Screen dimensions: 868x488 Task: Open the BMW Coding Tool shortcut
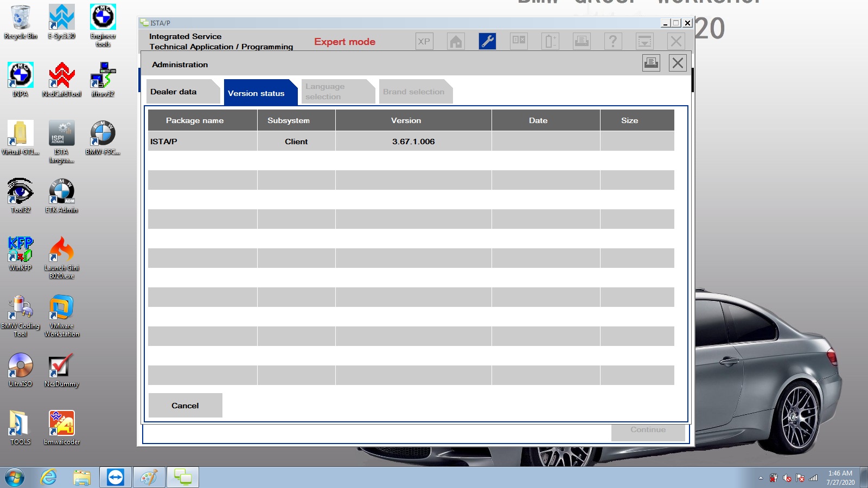pyautogui.click(x=21, y=316)
